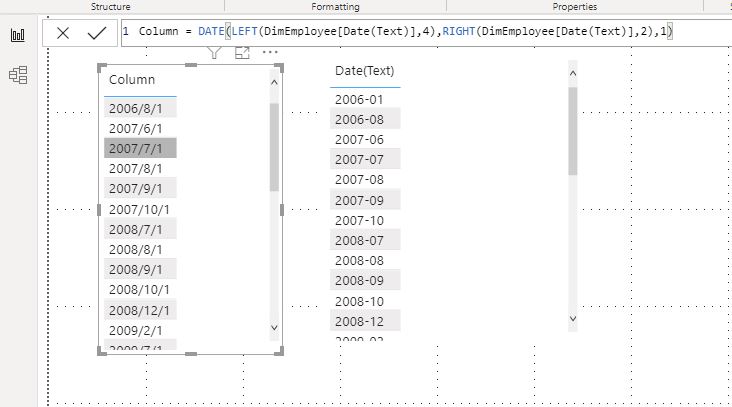Commit the formula with the checkmark icon
732x407 pixels.
point(97,33)
